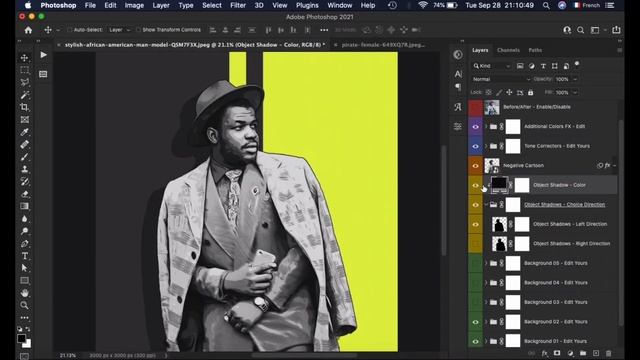Screen dimensions: 640x360
Task: Hide the Tone Correctors group
Action: [x=476, y=146]
